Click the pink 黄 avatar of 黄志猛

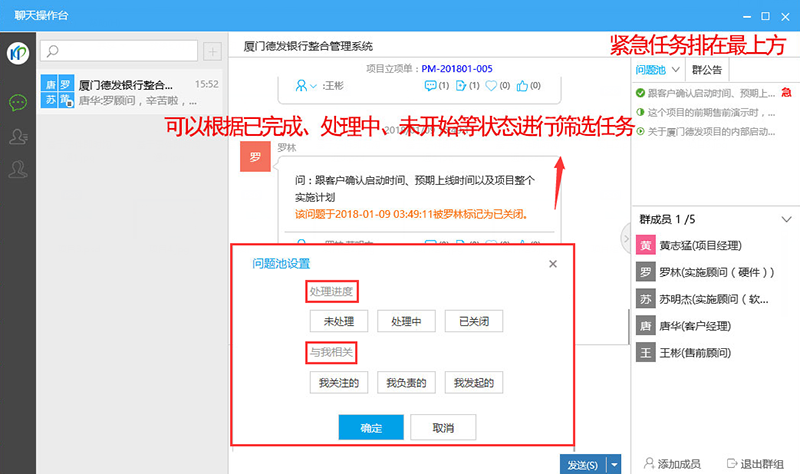(x=645, y=245)
